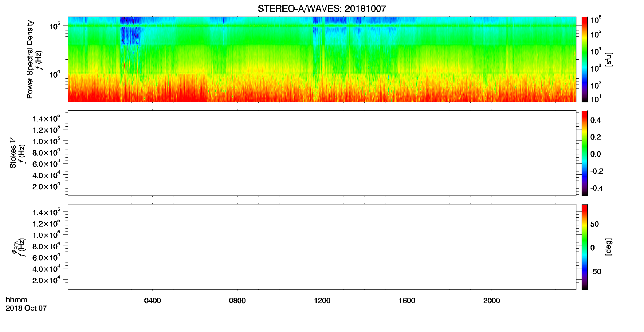644x332 pixels.
Task: Click the -50 value on bottom colorbar
Action: [x=596, y=271]
